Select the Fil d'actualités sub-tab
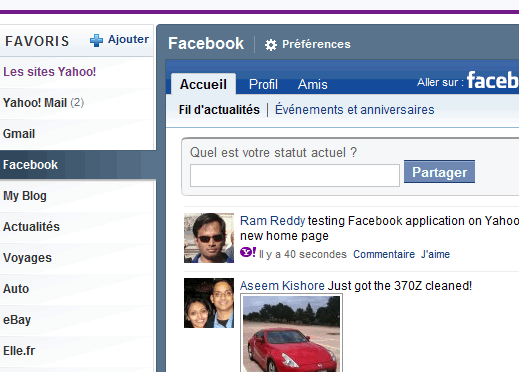519x372 pixels. (x=219, y=110)
